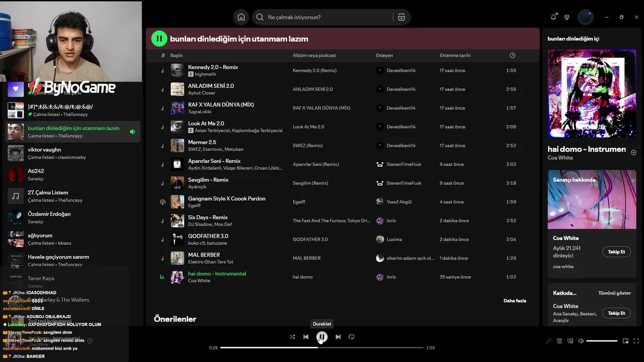The image size is (644, 362).
Task: Open Özdemir Erdoğan artist in sidebar
Action: click(73, 218)
